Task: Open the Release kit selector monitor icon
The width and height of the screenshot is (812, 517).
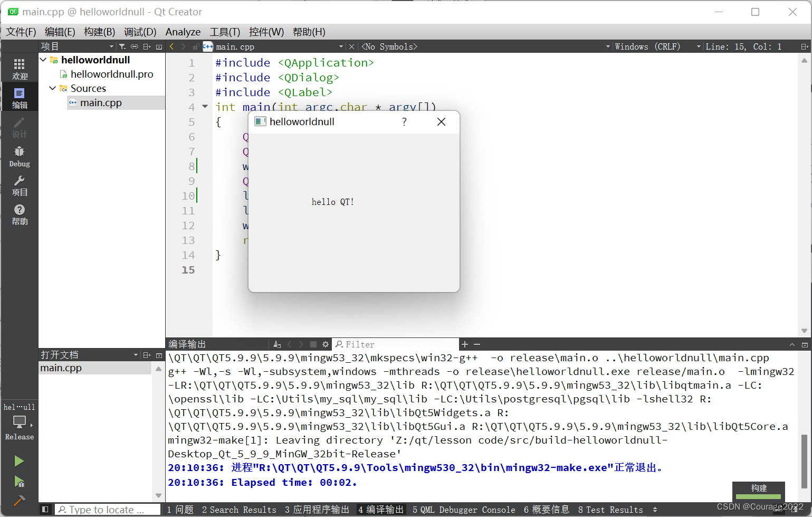Action: 20,422
